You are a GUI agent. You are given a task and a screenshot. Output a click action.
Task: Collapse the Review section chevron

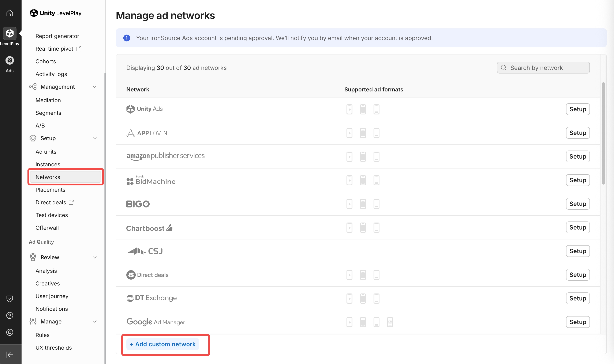pos(94,257)
